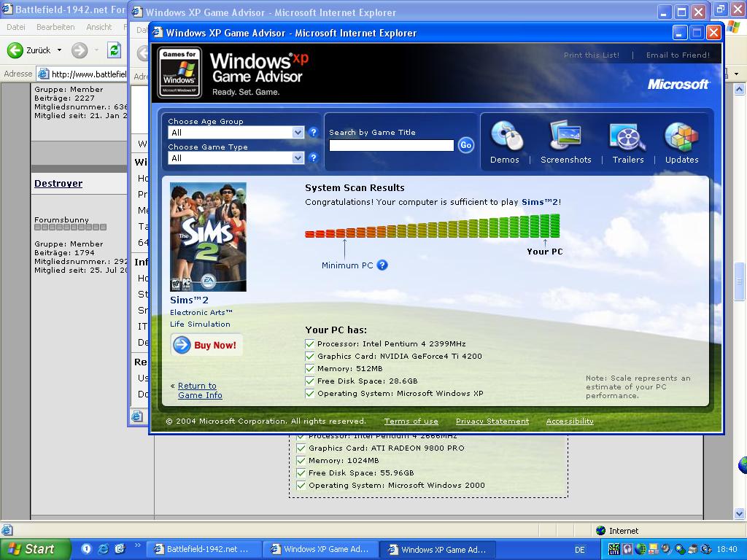Click Print this List link

[x=591, y=55]
